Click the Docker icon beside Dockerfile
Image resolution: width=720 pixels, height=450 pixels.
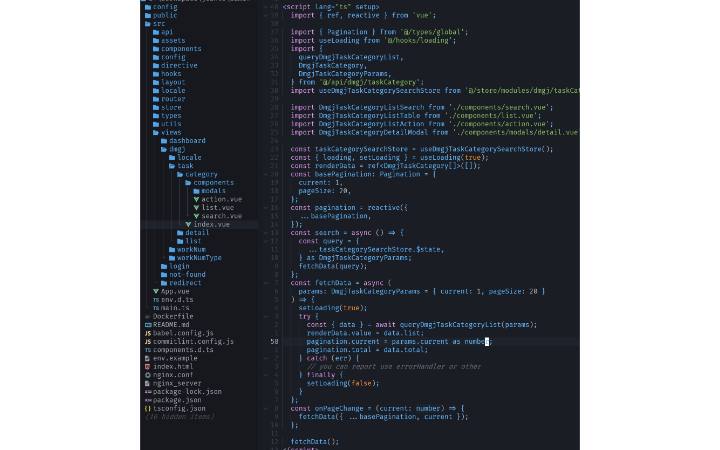[148, 316]
